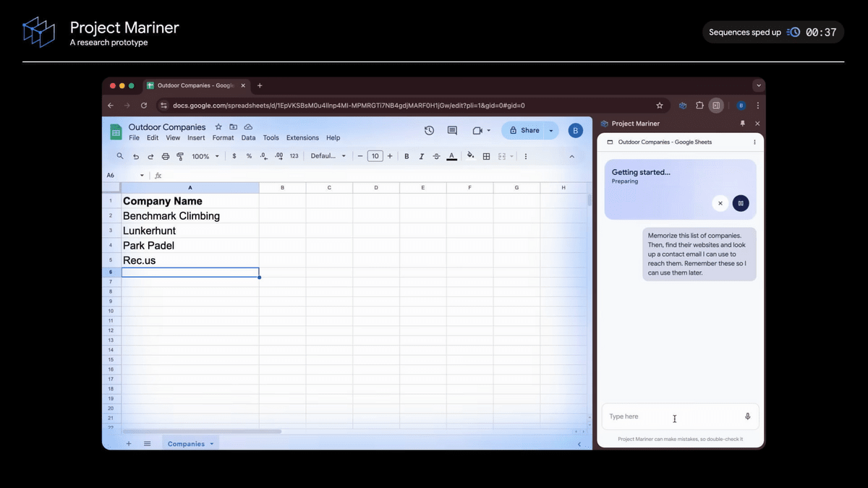Click the borders icon in the toolbar

(488, 155)
